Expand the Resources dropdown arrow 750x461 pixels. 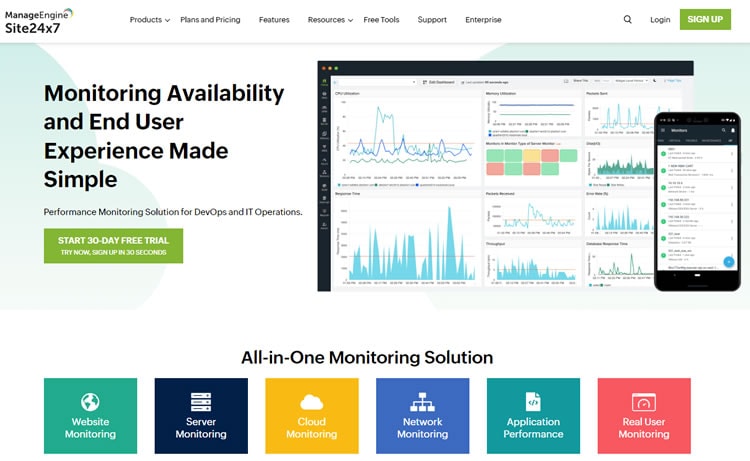[x=350, y=20]
